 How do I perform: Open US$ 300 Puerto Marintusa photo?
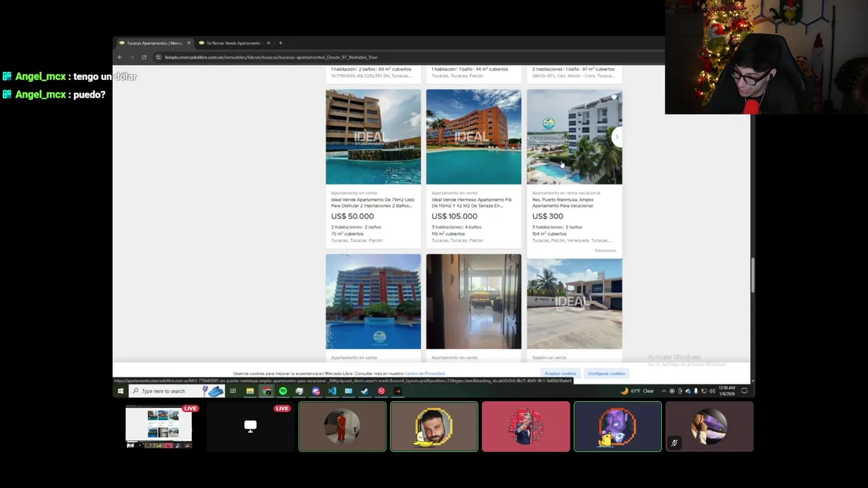click(574, 137)
